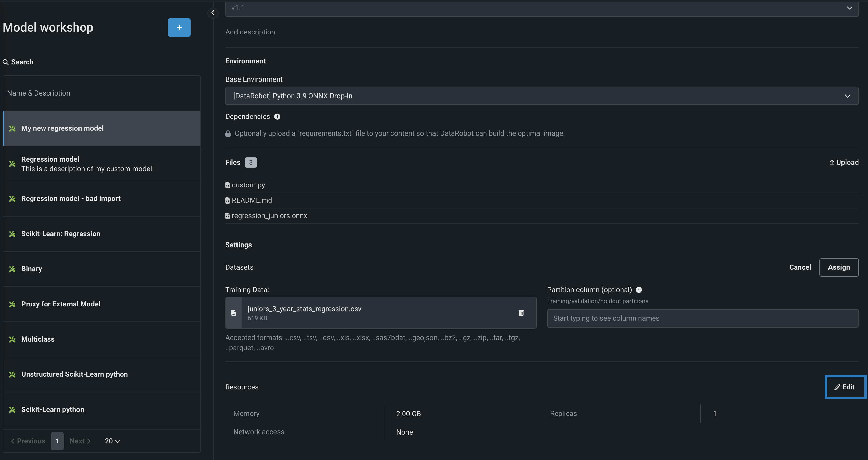
Task: Select Proxy for External Model item
Action: tap(61, 304)
